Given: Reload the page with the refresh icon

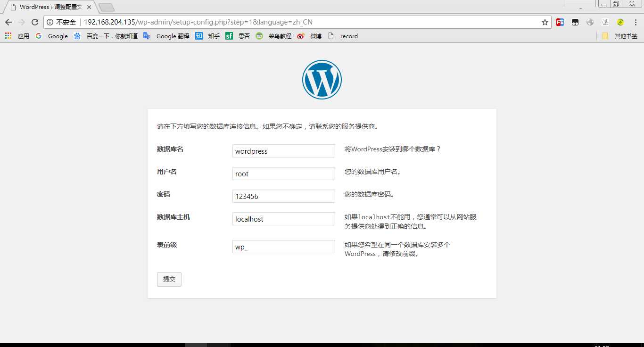Looking at the screenshot, I should pyautogui.click(x=34, y=22).
